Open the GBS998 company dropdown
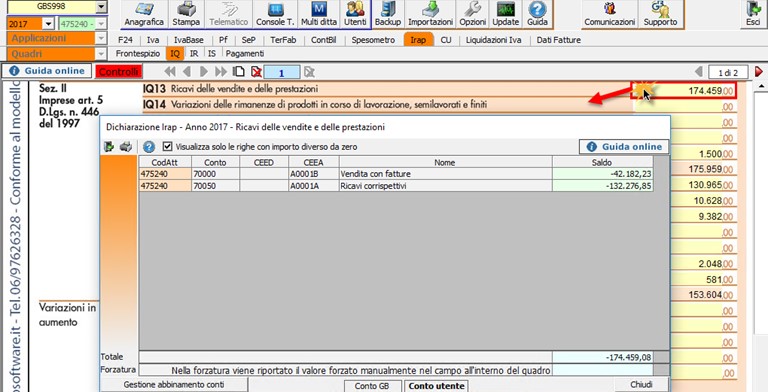The image size is (768, 392). pos(101,7)
